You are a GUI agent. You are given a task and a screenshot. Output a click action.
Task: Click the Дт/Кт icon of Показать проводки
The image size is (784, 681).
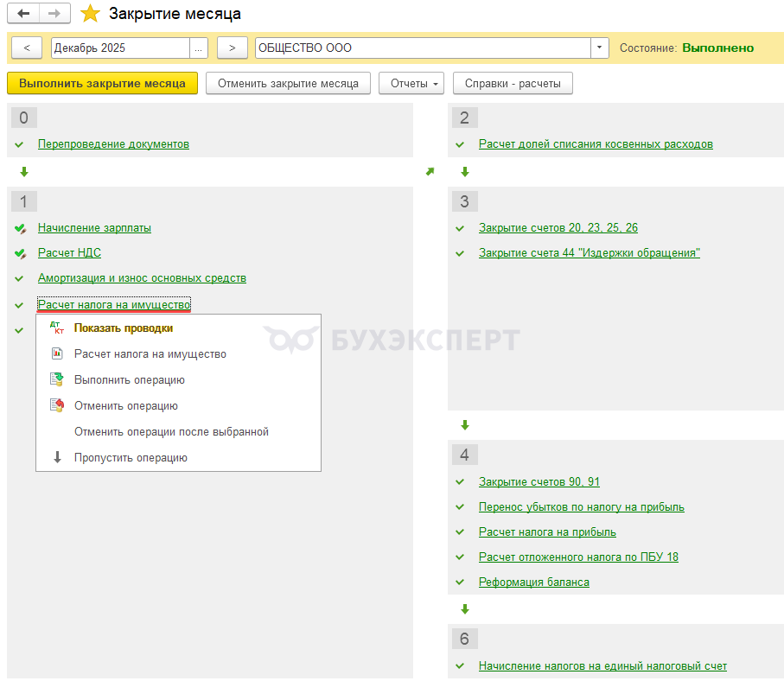pos(57,328)
